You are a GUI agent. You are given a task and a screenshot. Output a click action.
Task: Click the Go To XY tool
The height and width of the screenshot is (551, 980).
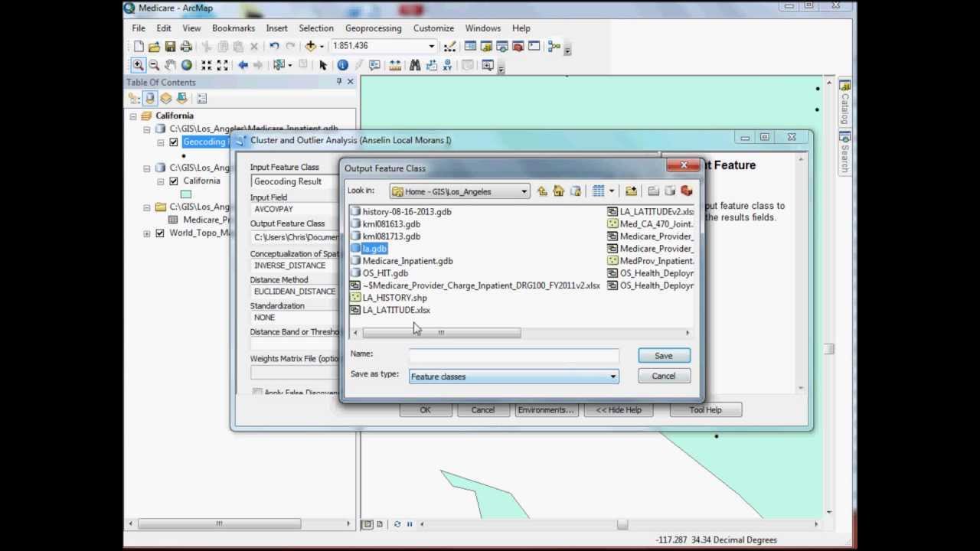tap(447, 66)
